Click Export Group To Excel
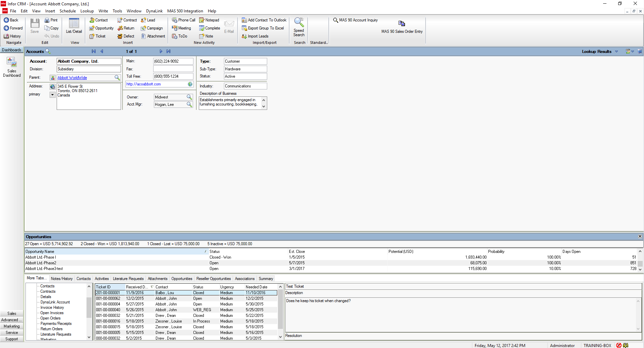 (x=263, y=28)
